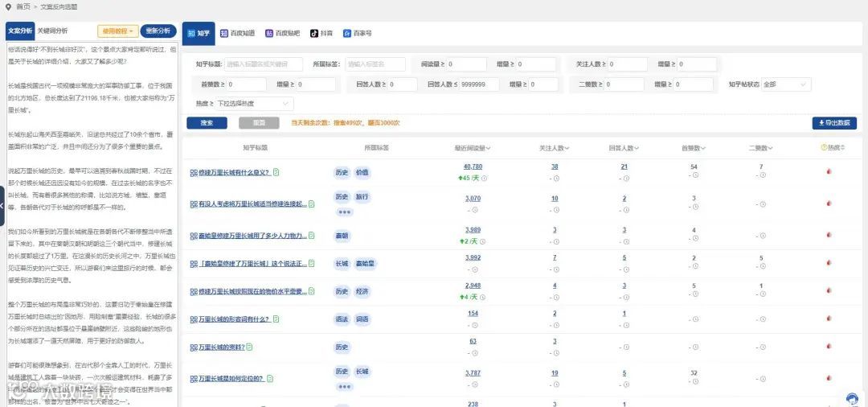868x407 pixels.
Task: Click flame heat icon in 40,780 row
Action: coord(829,172)
